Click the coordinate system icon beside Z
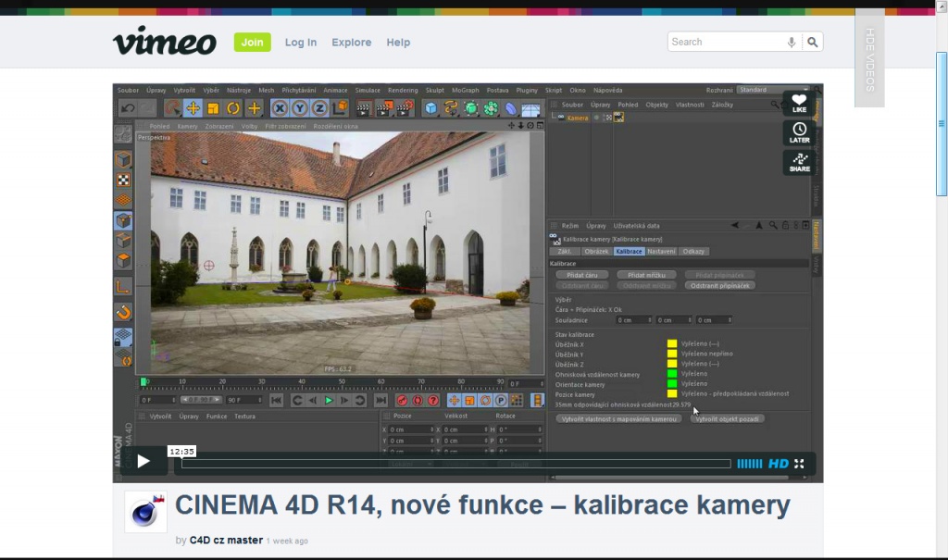The image size is (948, 560). click(340, 108)
